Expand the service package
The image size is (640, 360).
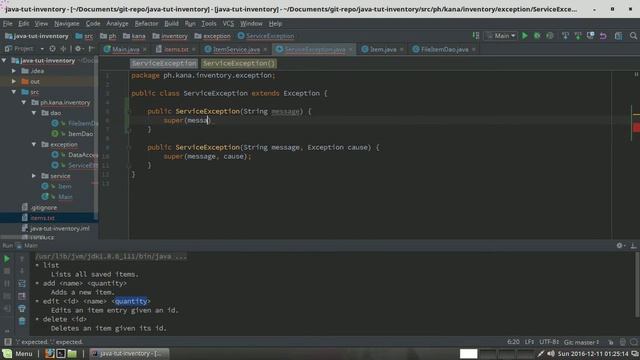[34, 176]
